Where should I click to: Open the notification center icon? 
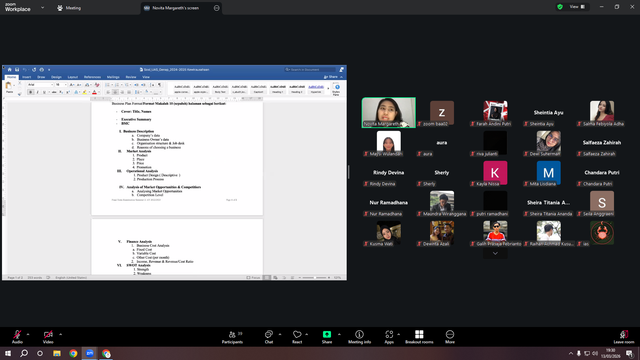click(630, 353)
